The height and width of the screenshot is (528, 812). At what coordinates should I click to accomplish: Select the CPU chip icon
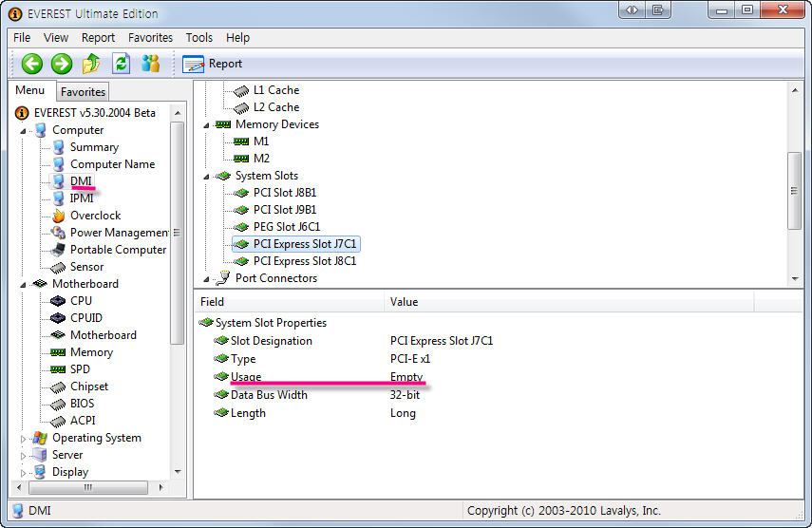point(58,301)
